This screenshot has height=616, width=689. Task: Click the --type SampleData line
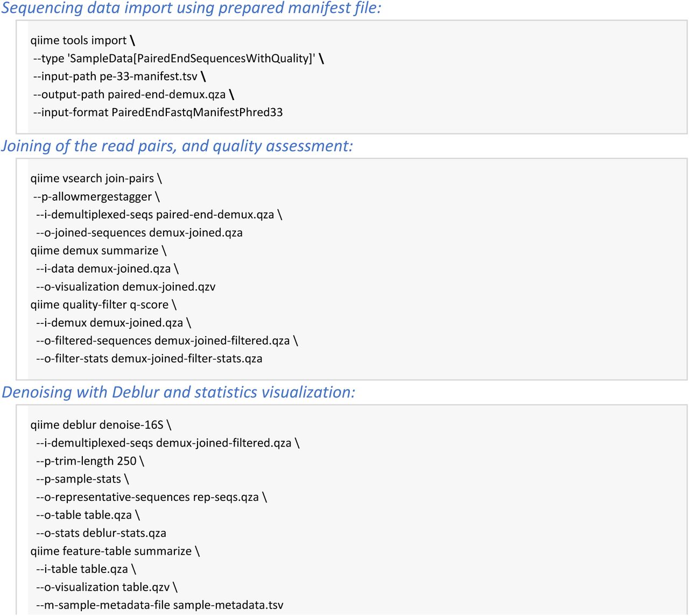click(178, 59)
